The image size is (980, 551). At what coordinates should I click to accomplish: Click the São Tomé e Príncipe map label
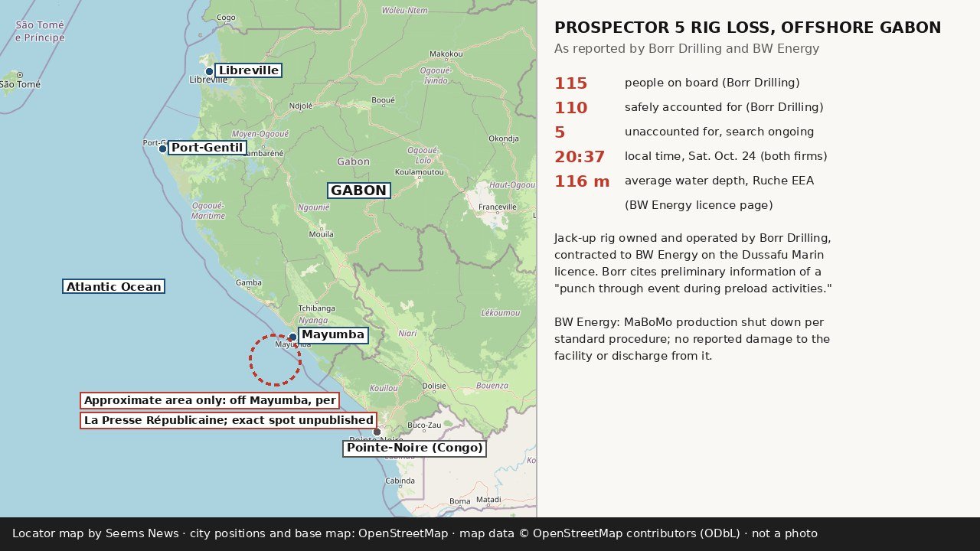[x=40, y=31]
